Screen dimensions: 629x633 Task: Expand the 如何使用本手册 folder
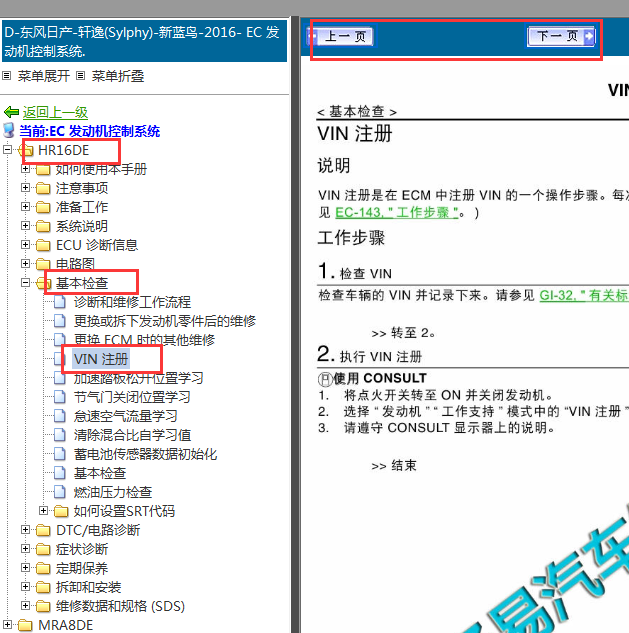[25, 169]
